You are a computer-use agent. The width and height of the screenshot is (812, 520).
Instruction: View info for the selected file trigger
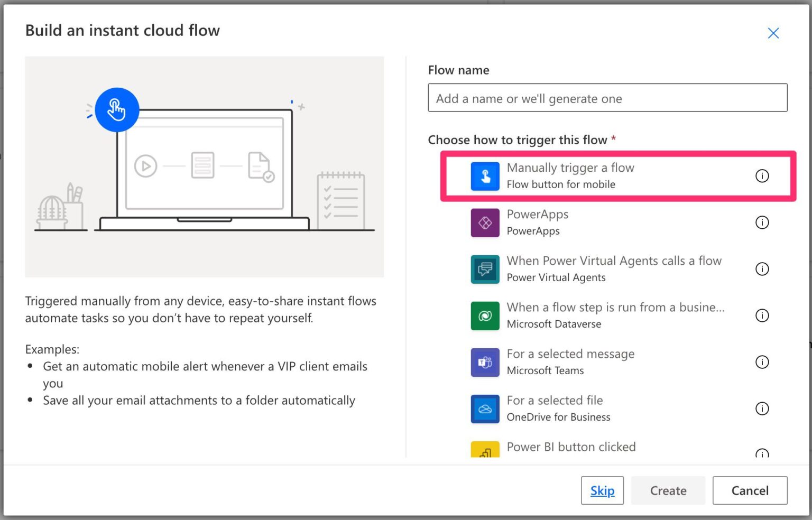(762, 408)
